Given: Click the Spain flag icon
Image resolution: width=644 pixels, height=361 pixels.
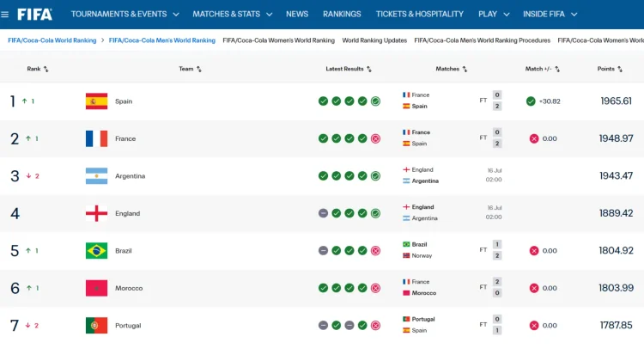Looking at the screenshot, I should tap(96, 101).
